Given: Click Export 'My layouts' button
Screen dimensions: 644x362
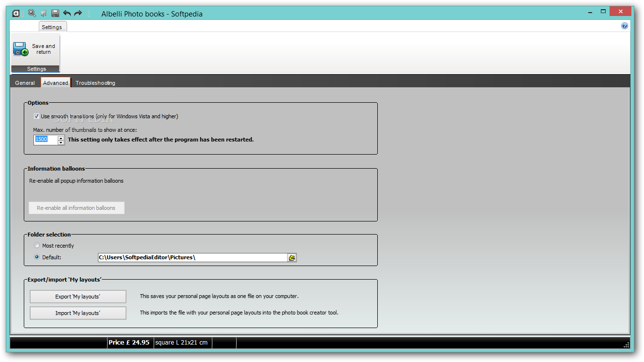Looking at the screenshot, I should pyautogui.click(x=78, y=297).
